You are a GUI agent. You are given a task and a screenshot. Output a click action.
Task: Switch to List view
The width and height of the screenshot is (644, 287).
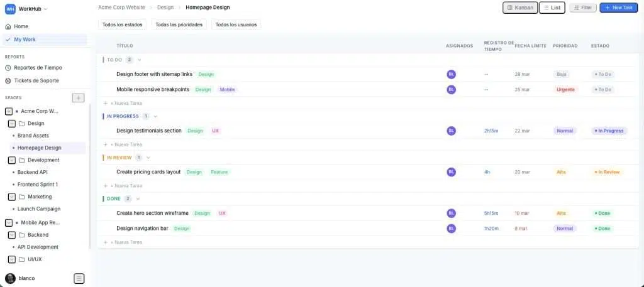coord(552,8)
